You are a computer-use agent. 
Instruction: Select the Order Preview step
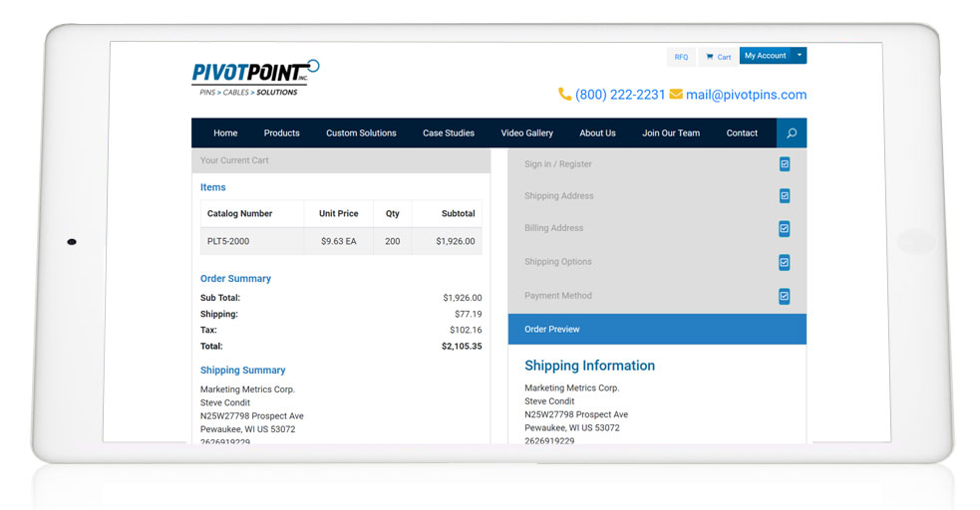[657, 329]
